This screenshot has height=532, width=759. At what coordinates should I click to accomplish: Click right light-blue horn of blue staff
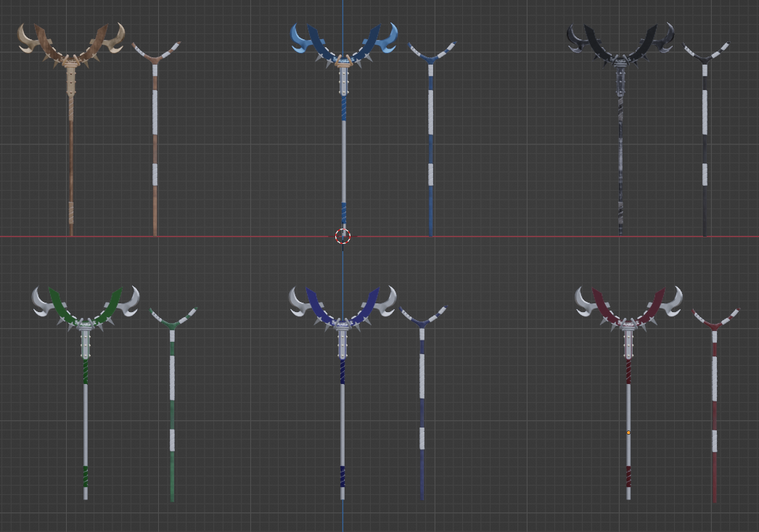(x=388, y=39)
